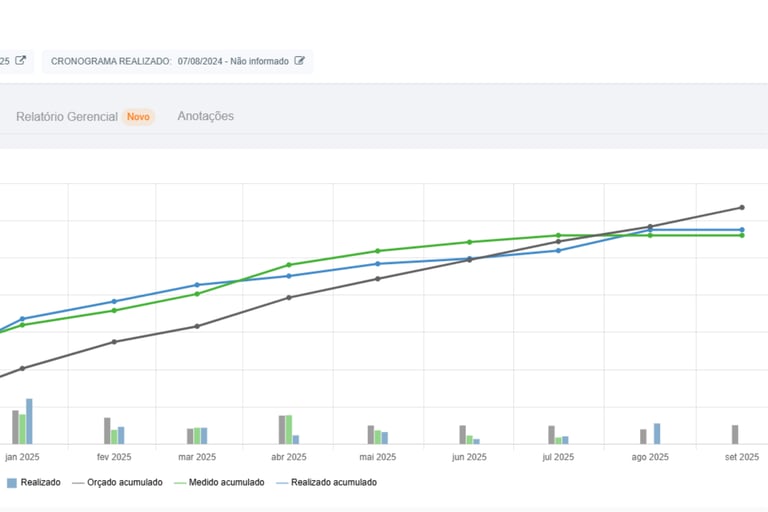Open the Anotações tab

205,116
